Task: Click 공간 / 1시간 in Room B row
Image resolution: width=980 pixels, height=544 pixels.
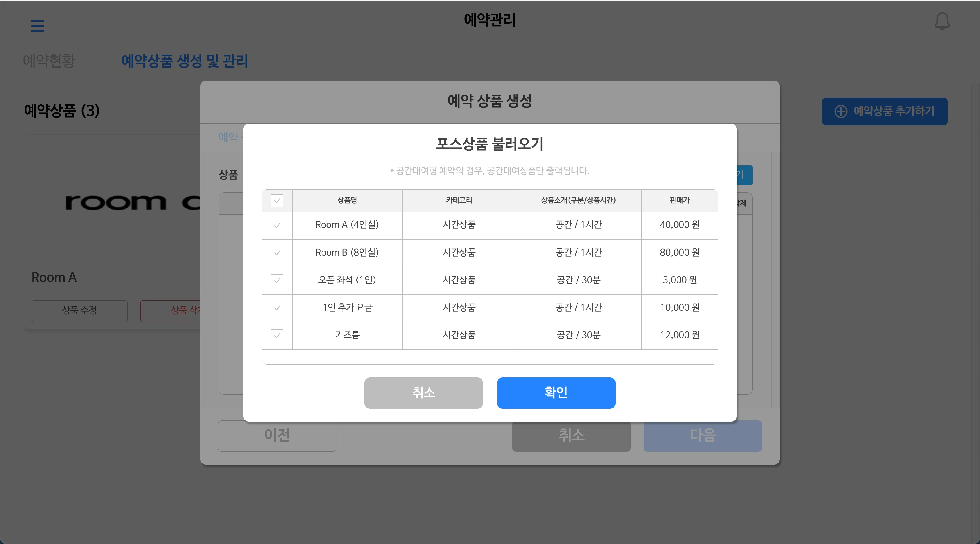Action: pos(578,253)
